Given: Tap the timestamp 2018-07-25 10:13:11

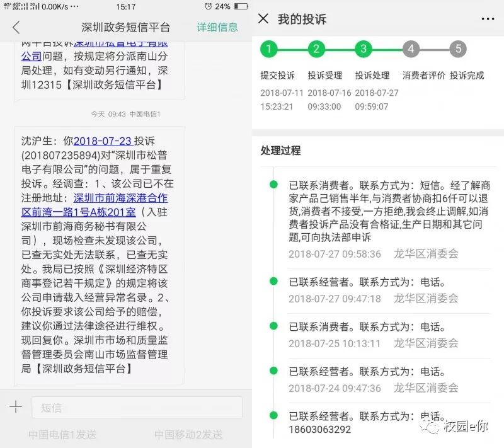Looking at the screenshot, I should (x=335, y=343).
